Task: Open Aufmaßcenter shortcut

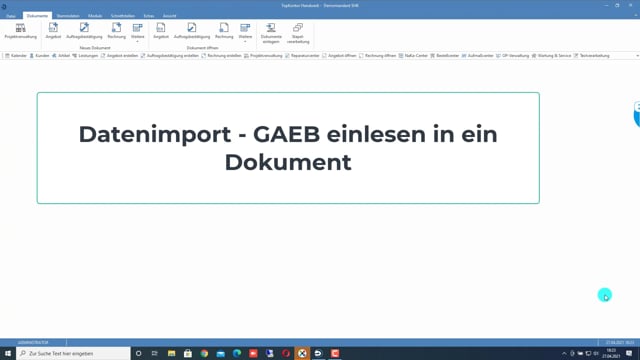Action: pos(478,56)
